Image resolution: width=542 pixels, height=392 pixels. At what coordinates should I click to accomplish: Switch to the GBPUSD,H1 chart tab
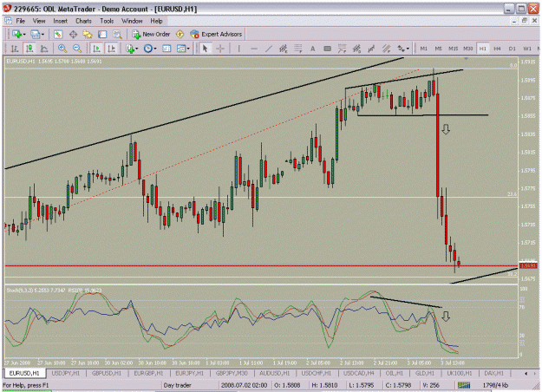click(107, 373)
